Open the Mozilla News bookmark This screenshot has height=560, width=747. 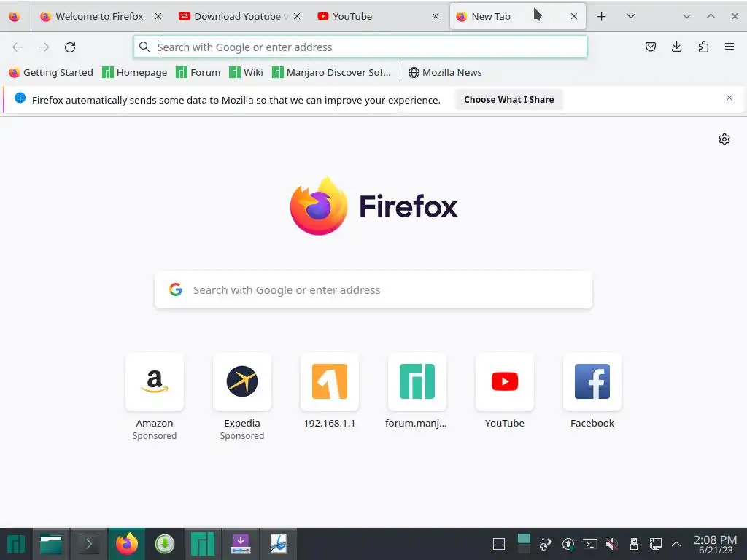tap(445, 72)
